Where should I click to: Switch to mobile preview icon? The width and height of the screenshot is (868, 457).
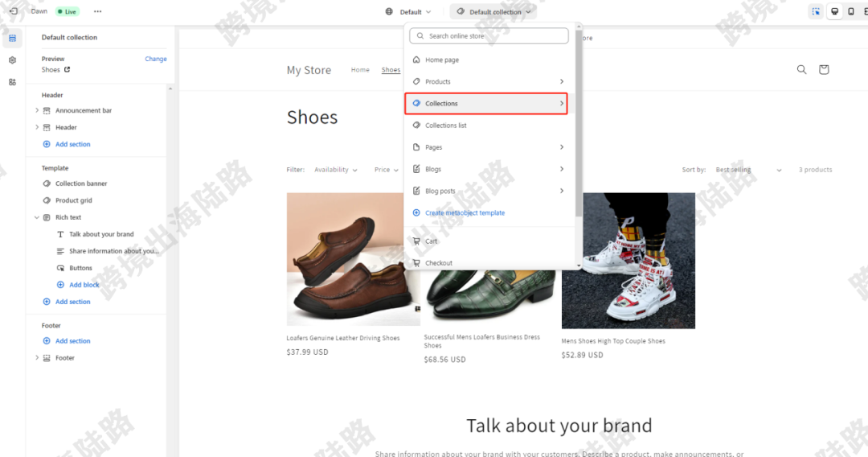pos(851,11)
